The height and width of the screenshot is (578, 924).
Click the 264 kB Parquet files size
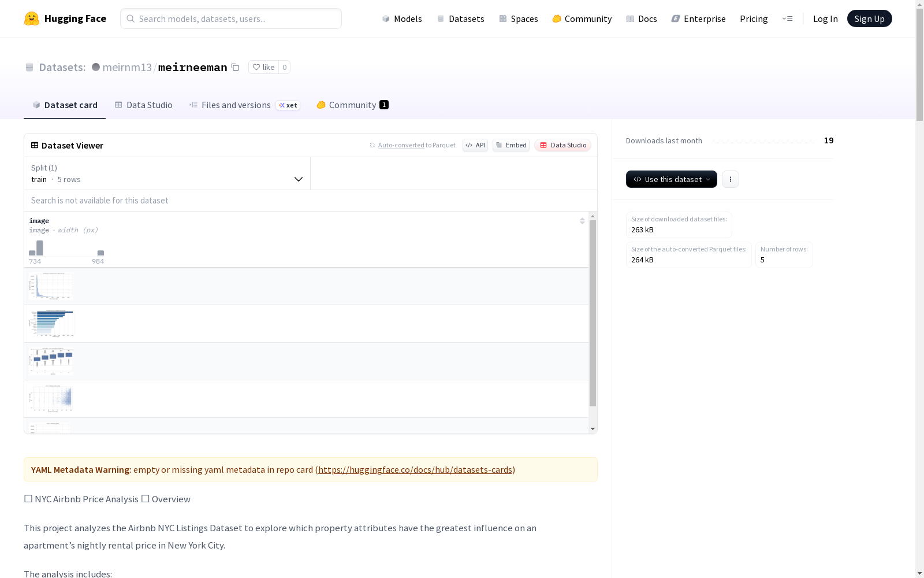pos(642,260)
